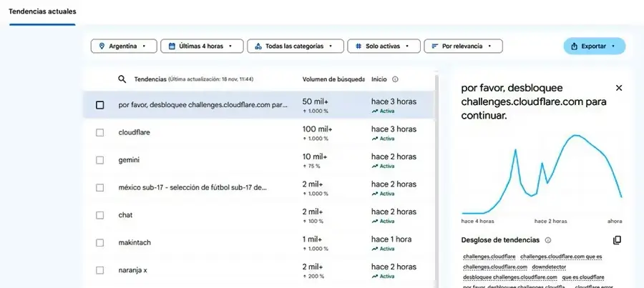644x288 pixels.
Task: Open the Tendencias actuales tab
Action: [42, 12]
